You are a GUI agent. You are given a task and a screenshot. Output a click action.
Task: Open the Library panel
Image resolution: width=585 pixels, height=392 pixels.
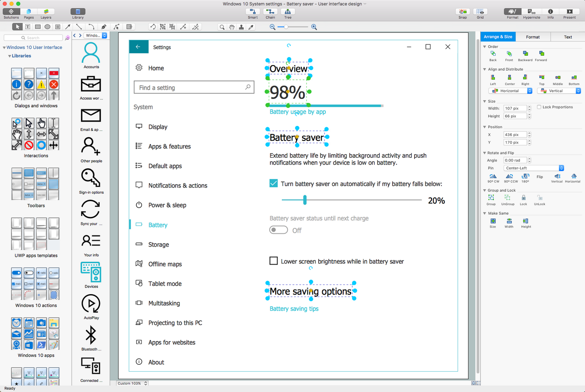pos(78,14)
